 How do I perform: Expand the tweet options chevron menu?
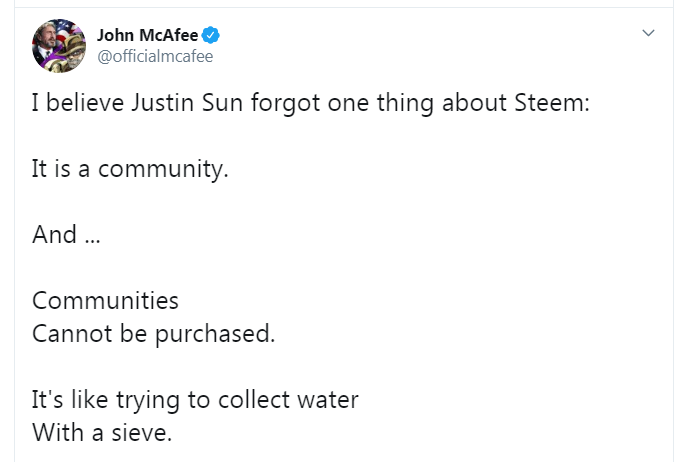[648, 34]
